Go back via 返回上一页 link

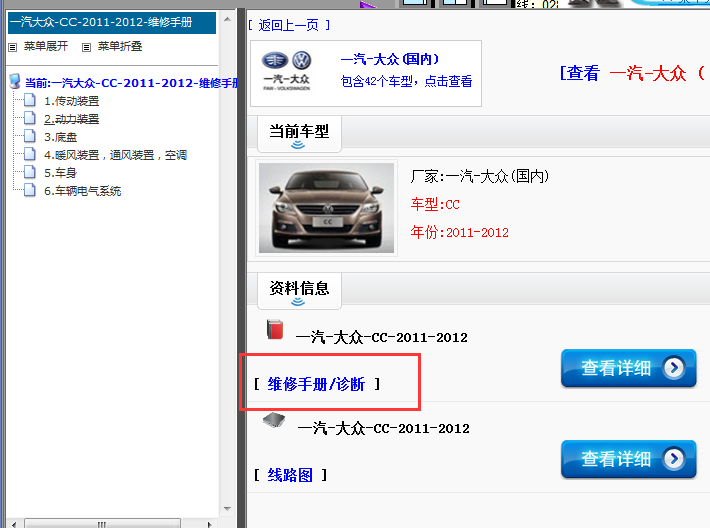click(x=289, y=25)
